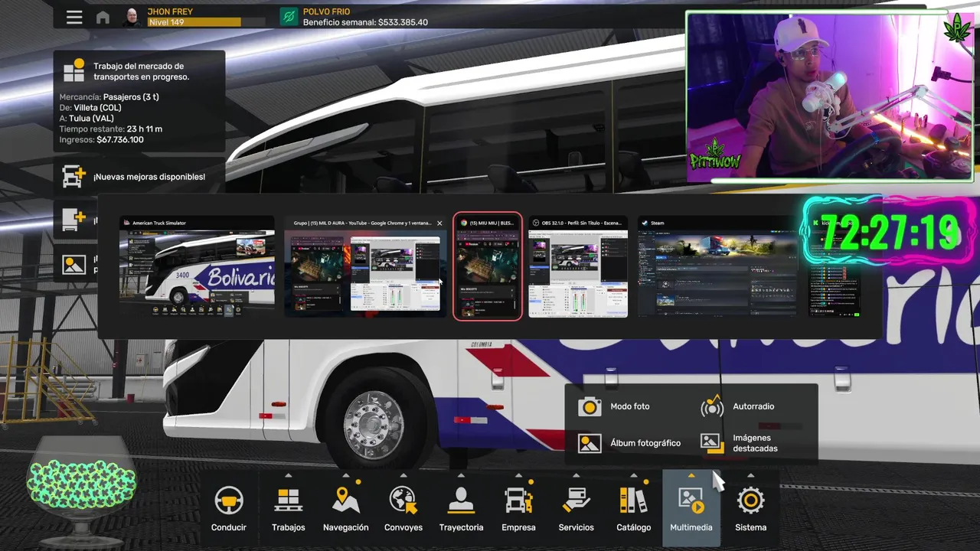
Task: Switch to American Truck Simulator window thumbnail
Action: pyautogui.click(x=197, y=267)
